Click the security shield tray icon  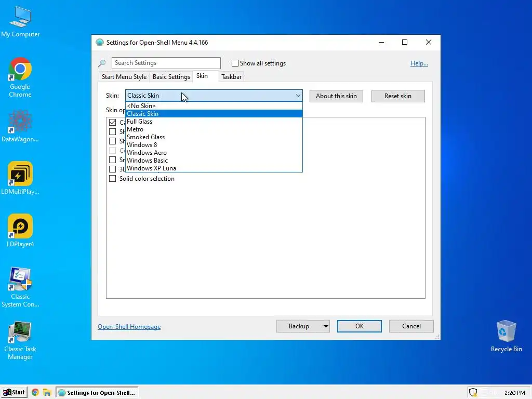pos(473,393)
